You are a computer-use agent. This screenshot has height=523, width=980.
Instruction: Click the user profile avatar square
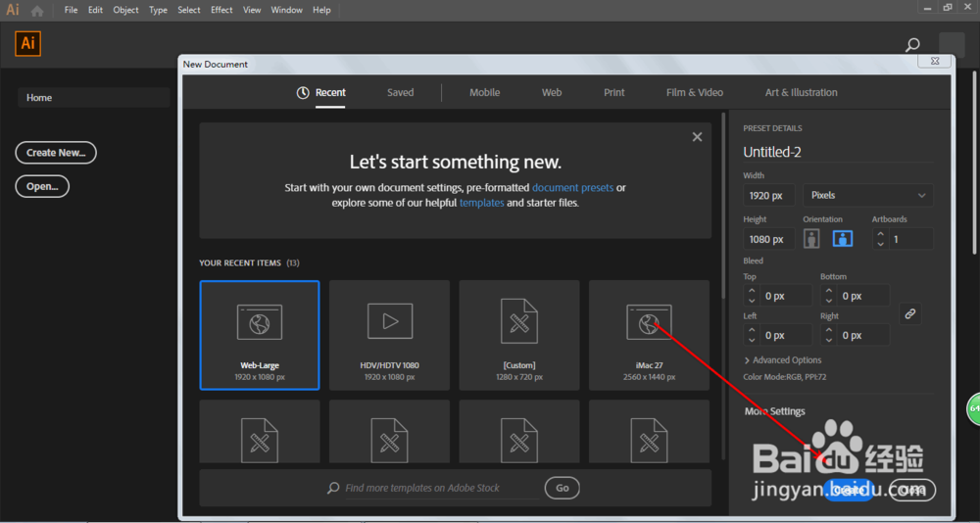(952, 46)
